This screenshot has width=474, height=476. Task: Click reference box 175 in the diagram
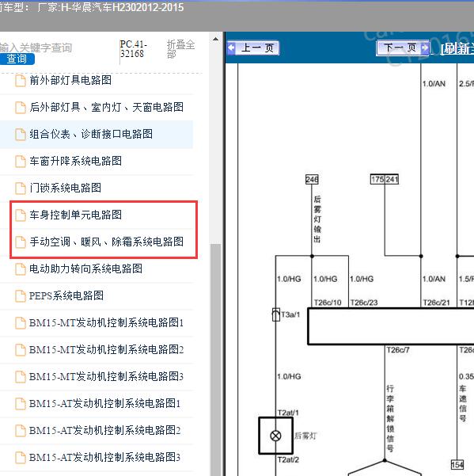[377, 179]
